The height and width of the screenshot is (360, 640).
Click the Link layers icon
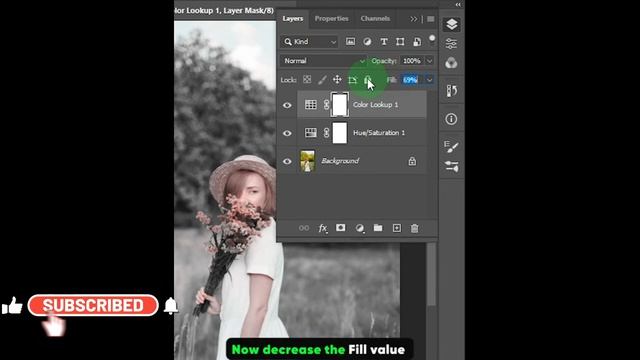pos(304,228)
